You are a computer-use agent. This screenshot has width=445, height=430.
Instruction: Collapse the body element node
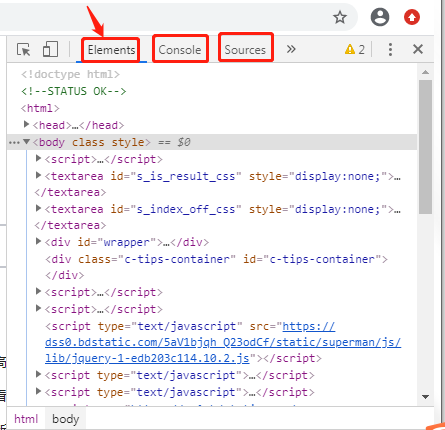(27, 142)
